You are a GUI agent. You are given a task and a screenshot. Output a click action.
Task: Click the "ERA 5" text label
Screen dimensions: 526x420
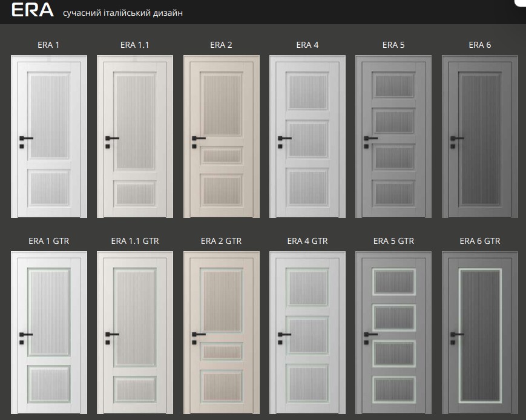[x=394, y=45]
